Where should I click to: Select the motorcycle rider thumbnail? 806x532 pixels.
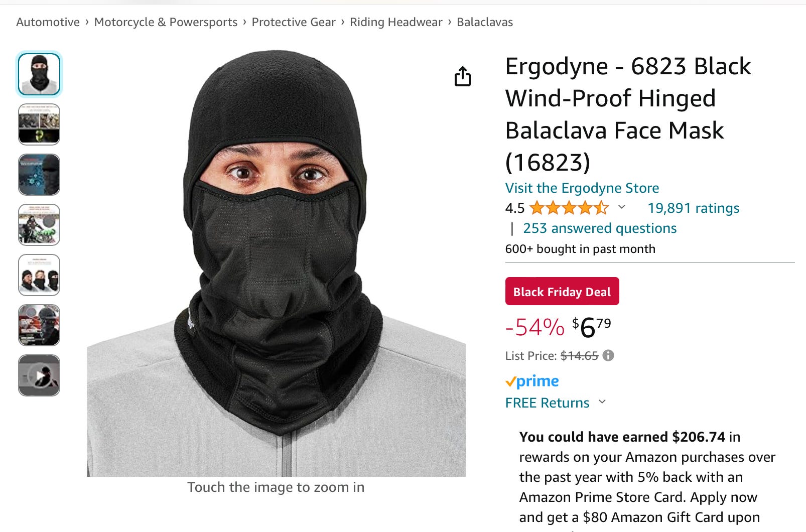point(39,225)
